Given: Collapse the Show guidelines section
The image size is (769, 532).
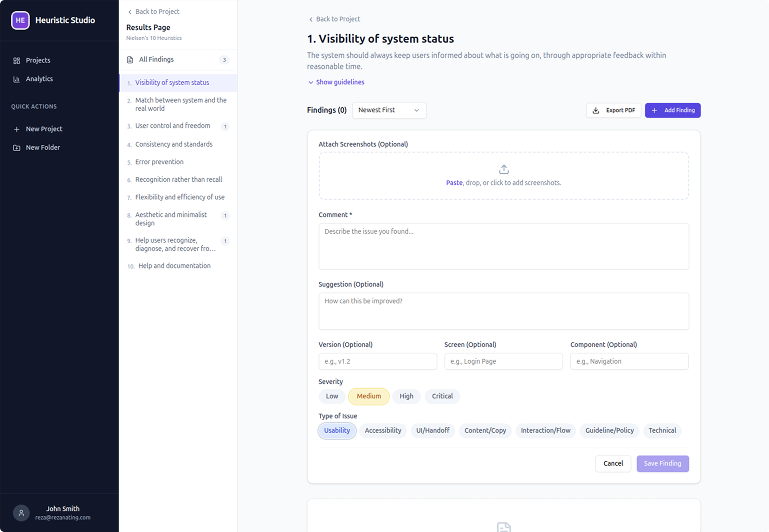Looking at the screenshot, I should [336, 82].
